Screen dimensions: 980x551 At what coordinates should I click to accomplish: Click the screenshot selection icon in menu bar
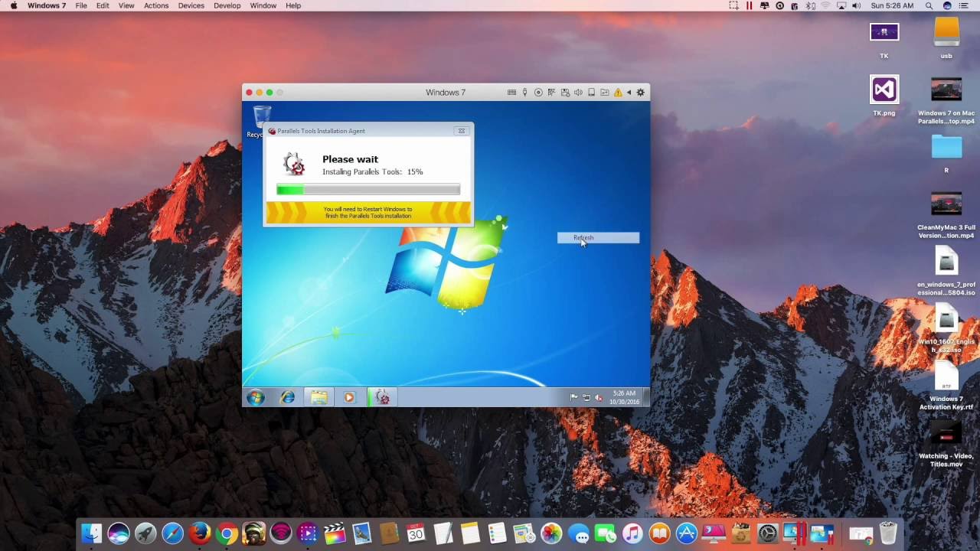point(733,5)
